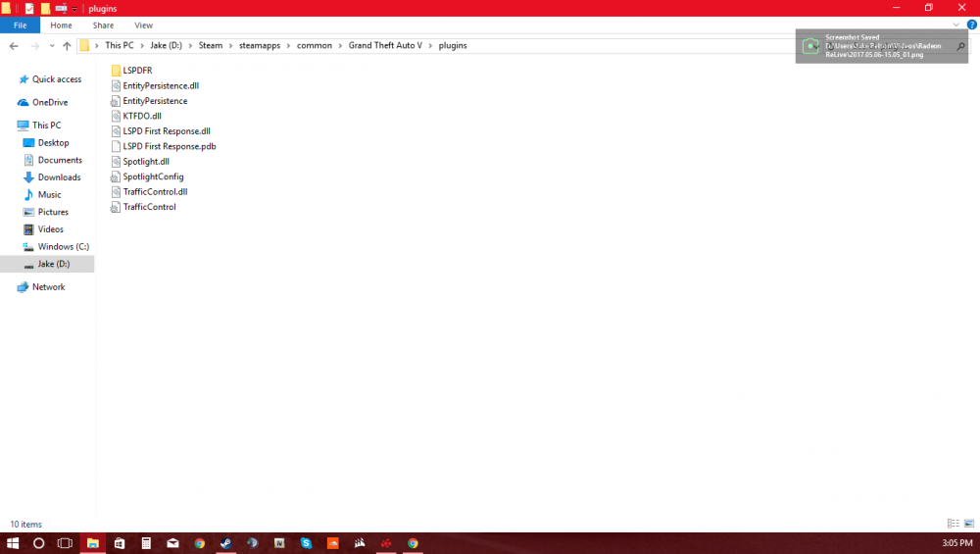The width and height of the screenshot is (980, 554).
Task: Expand chevron after 'common' breadcrumb
Action: click(x=341, y=46)
